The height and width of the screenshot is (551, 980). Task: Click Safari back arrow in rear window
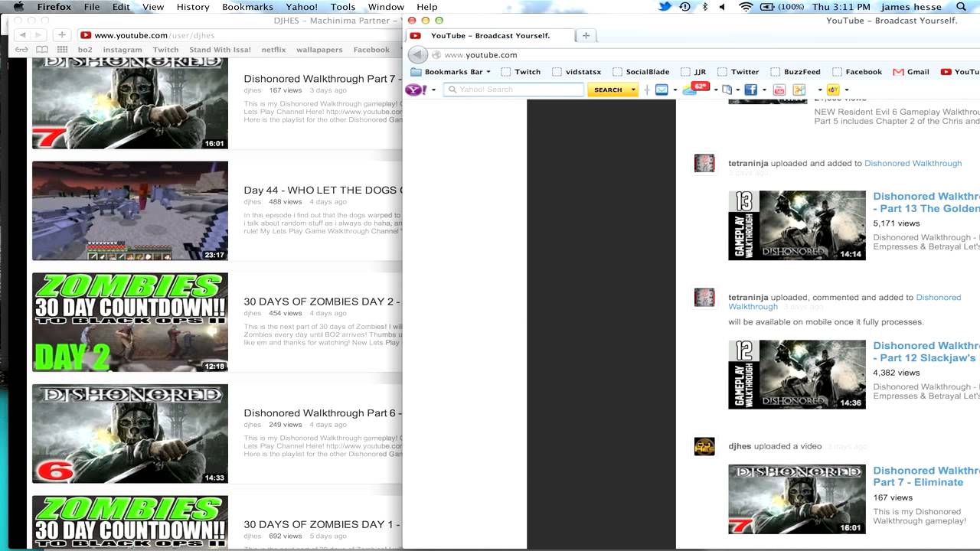[22, 35]
